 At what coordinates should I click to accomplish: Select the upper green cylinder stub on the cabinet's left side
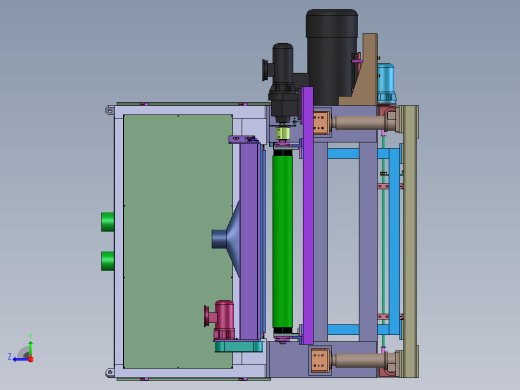point(108,222)
